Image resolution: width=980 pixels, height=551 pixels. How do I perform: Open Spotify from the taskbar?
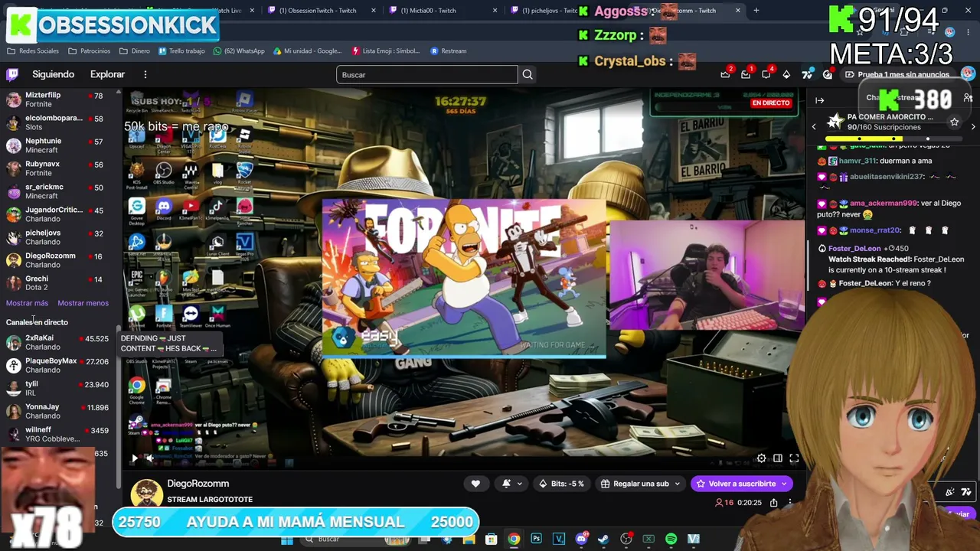(x=671, y=539)
